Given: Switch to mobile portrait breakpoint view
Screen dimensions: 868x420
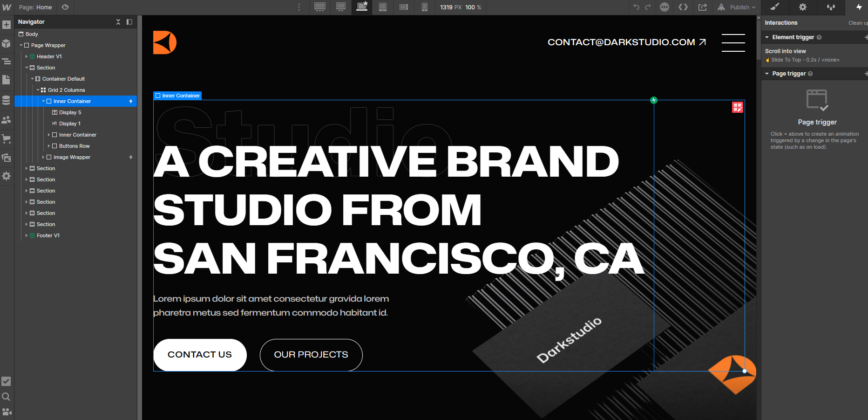Looking at the screenshot, I should coord(424,7).
